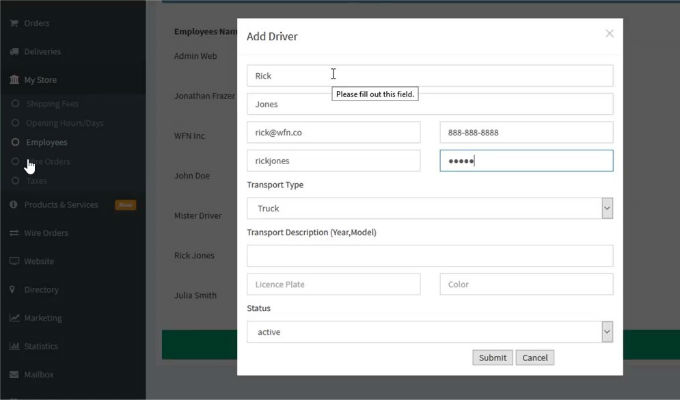This screenshot has width=680, height=400.
Task: Open Shipping Fees submenu item
Action: pos(52,104)
